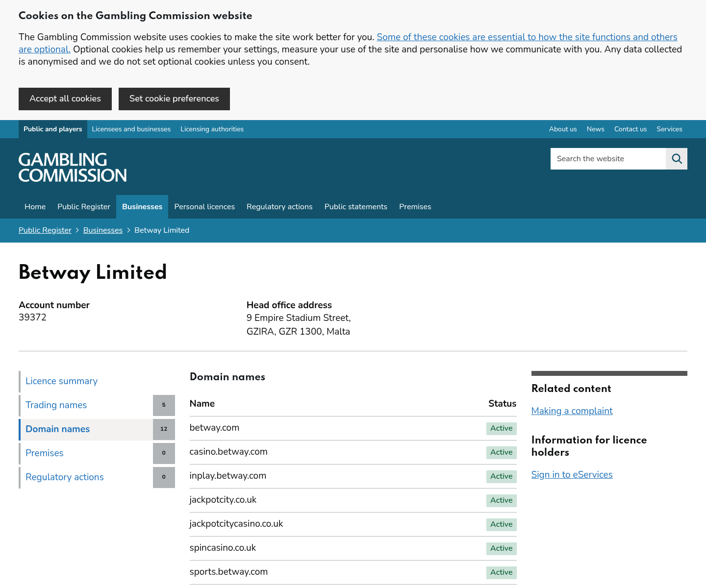Go to Home in main navigation
706x588 pixels.
(x=35, y=207)
